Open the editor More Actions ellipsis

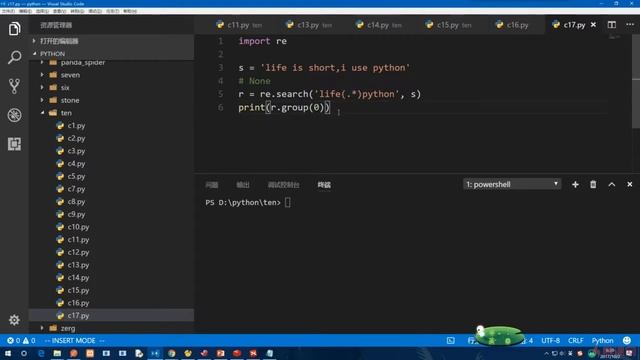[630, 25]
